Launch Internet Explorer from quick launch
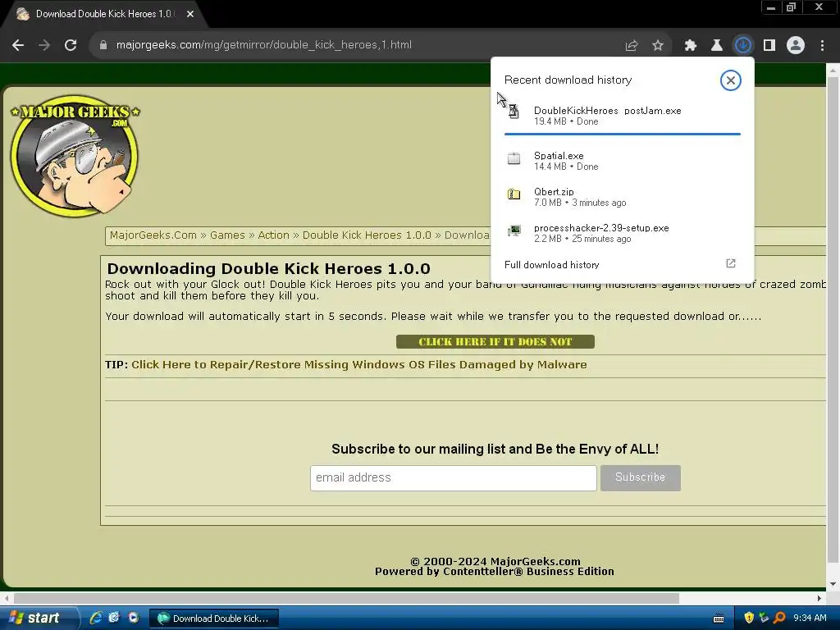 point(96,618)
